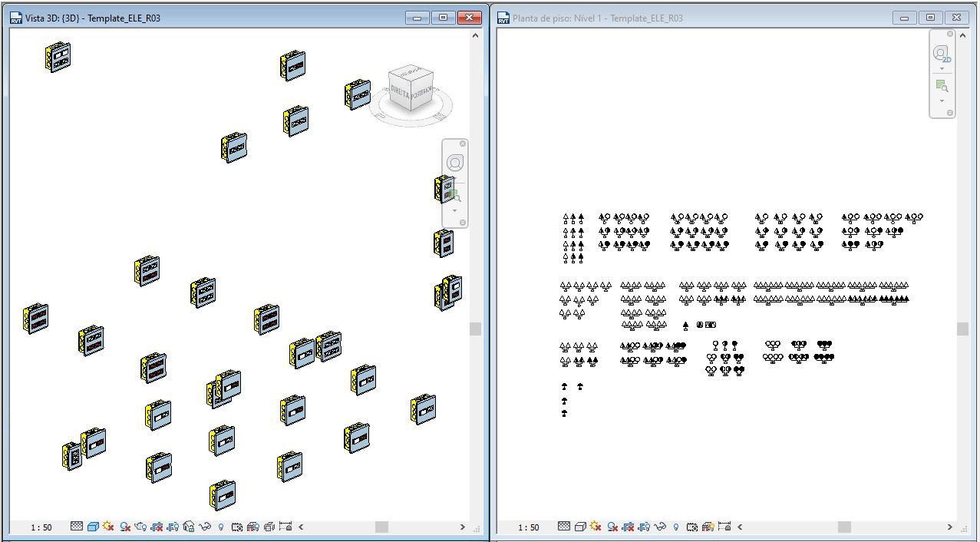
Task: Expand the 2D wheel dropdown arrow in floor plan
Action: (x=942, y=69)
